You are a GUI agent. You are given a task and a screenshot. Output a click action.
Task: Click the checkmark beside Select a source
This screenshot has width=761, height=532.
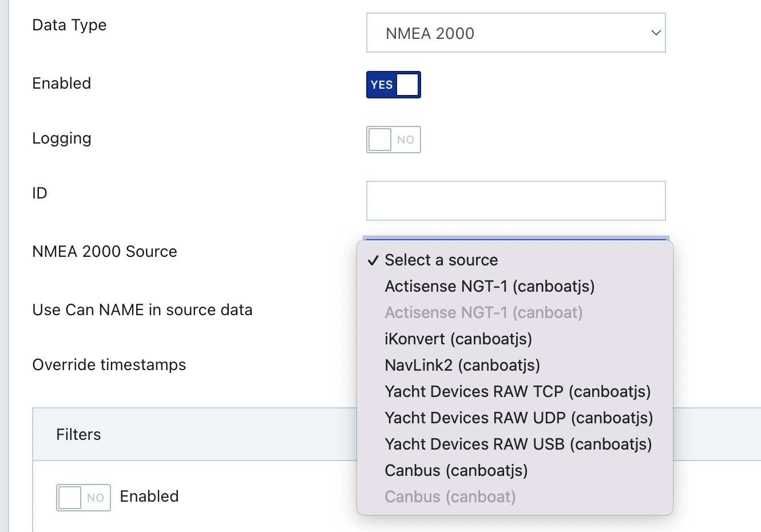point(374,260)
